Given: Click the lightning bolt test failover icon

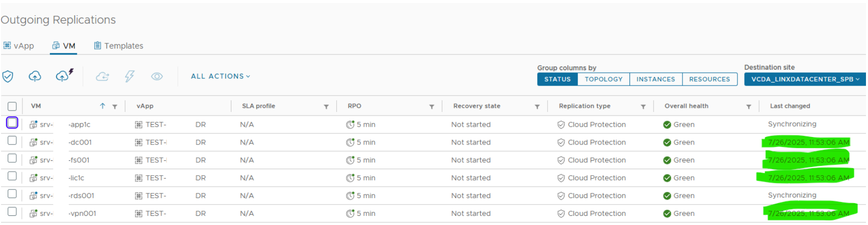Looking at the screenshot, I should point(129,76).
